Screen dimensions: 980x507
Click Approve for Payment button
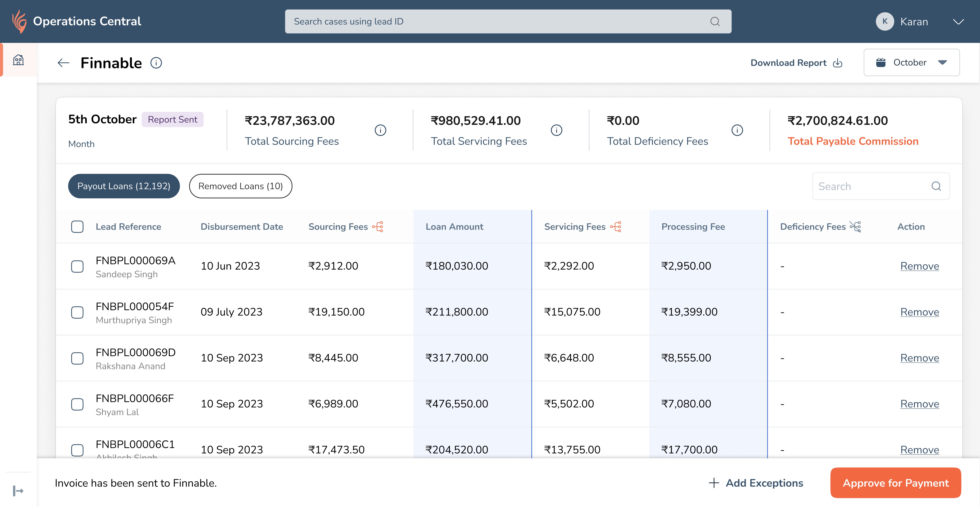click(896, 483)
